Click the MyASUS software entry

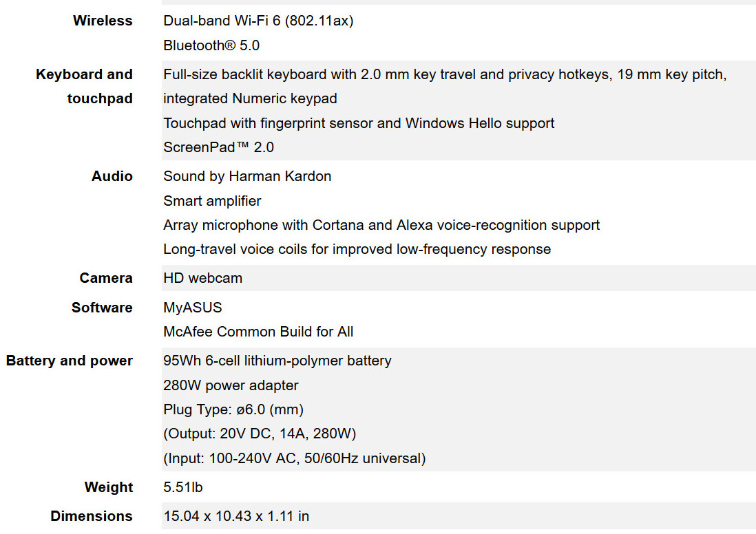tap(192, 308)
